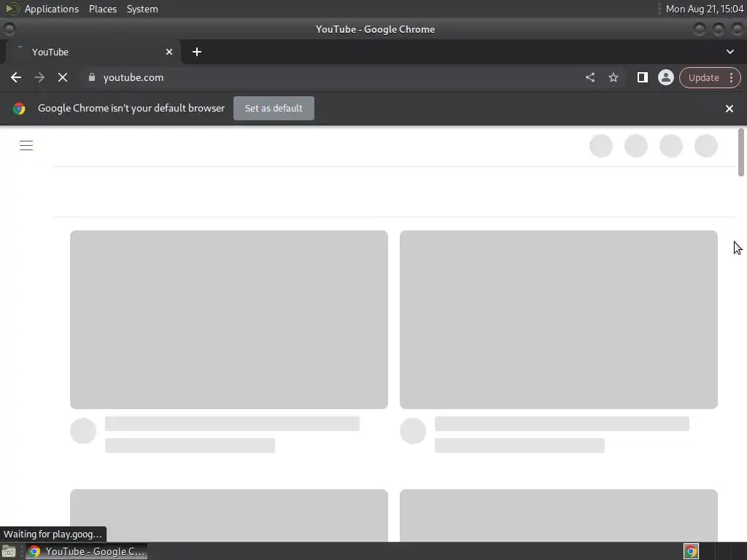This screenshot has width=747, height=560.
Task: Open the Applications menu
Action: point(52,9)
